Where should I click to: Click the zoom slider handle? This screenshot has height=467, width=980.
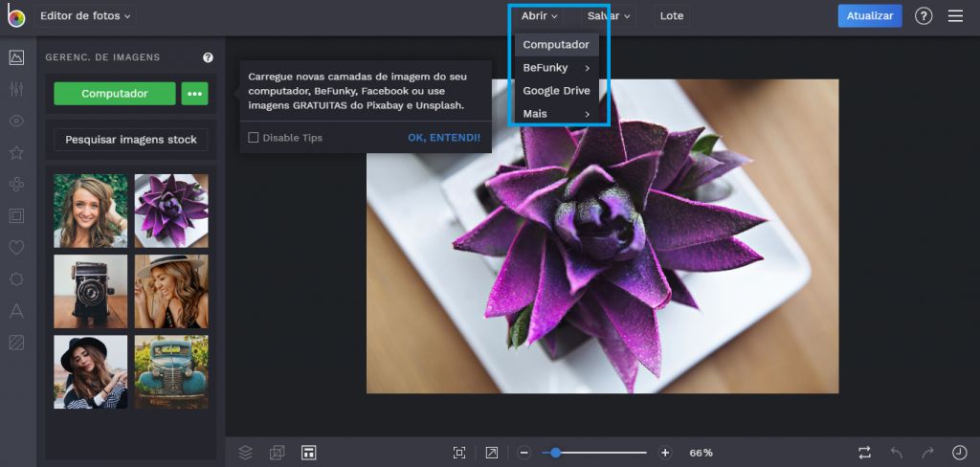556,453
